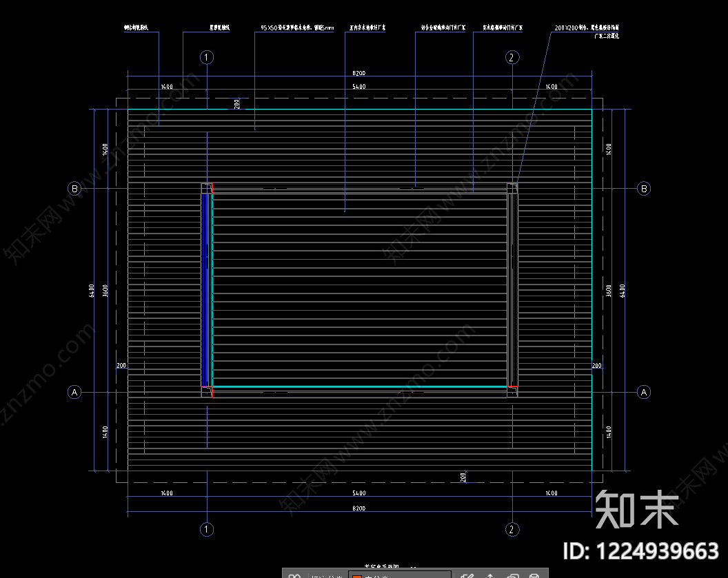728x578 pixels.
Task: Pick the 8200 dimension text above the plan
Action: (359, 73)
